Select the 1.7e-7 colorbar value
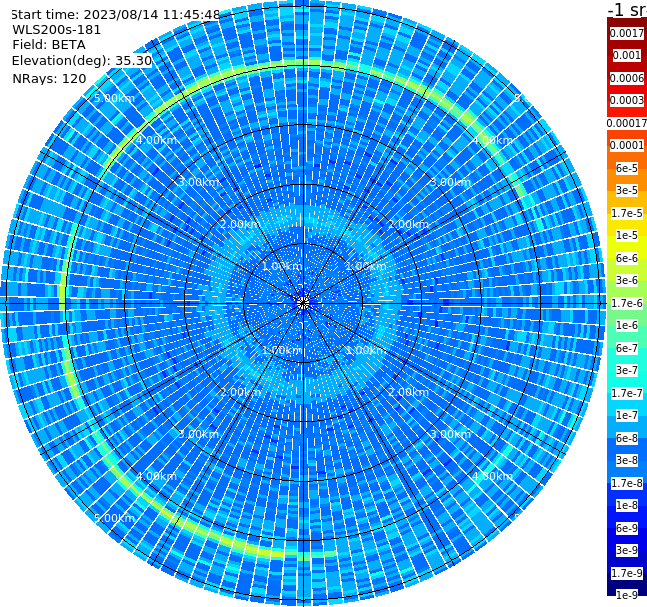The height and width of the screenshot is (607, 647). 627,393
